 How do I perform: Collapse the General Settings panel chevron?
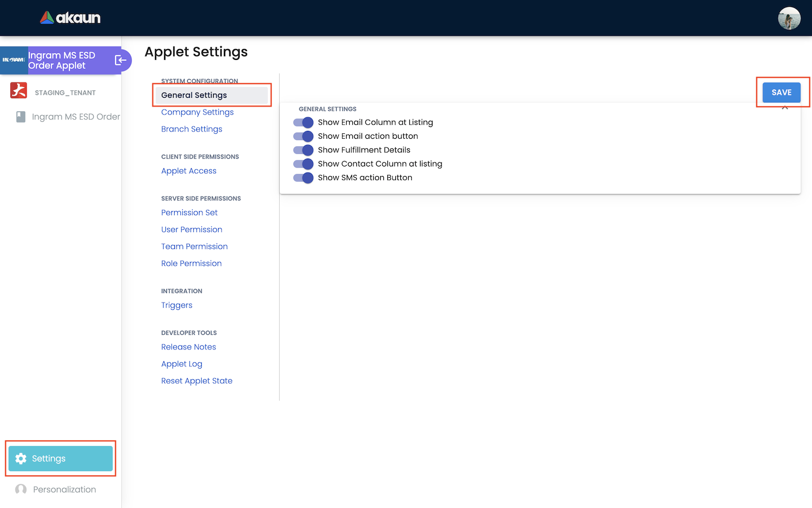pos(784,107)
